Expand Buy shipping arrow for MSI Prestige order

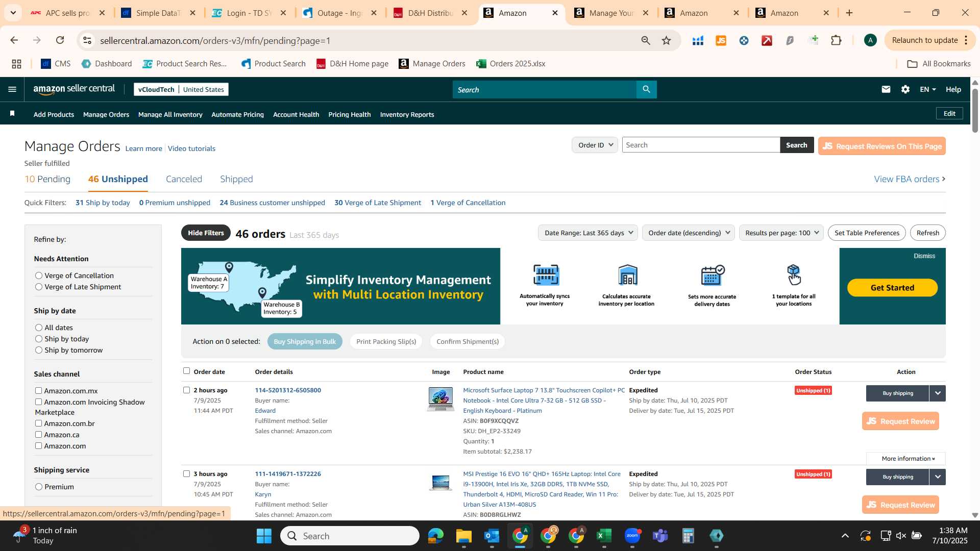pyautogui.click(x=938, y=477)
